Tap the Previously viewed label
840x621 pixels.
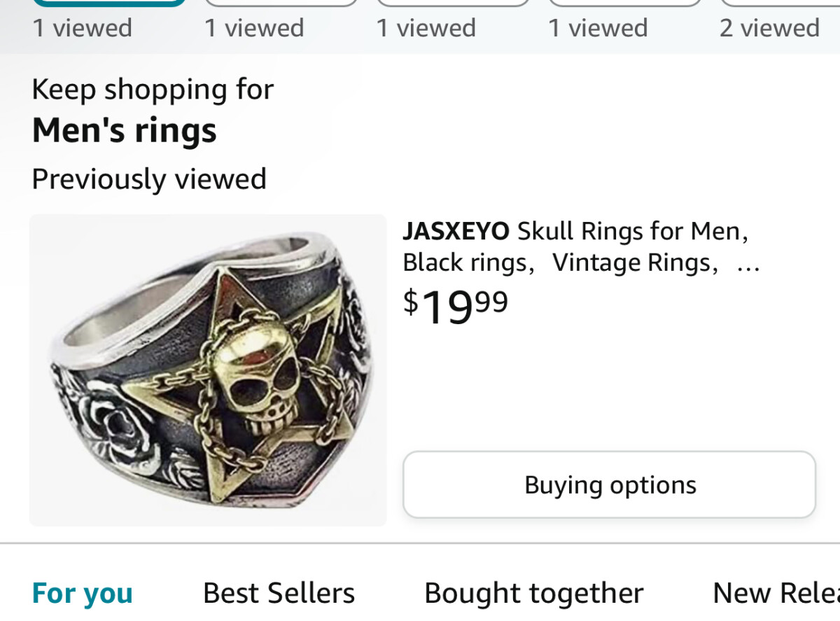click(x=149, y=179)
